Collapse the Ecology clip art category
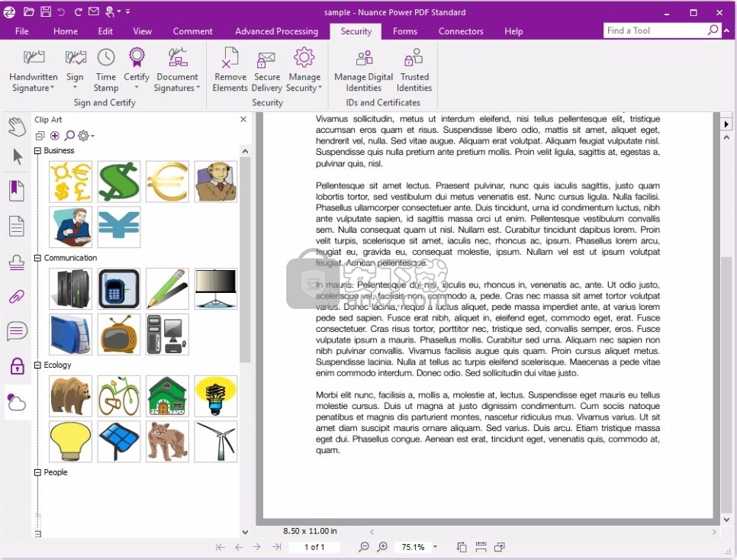 tap(37, 365)
